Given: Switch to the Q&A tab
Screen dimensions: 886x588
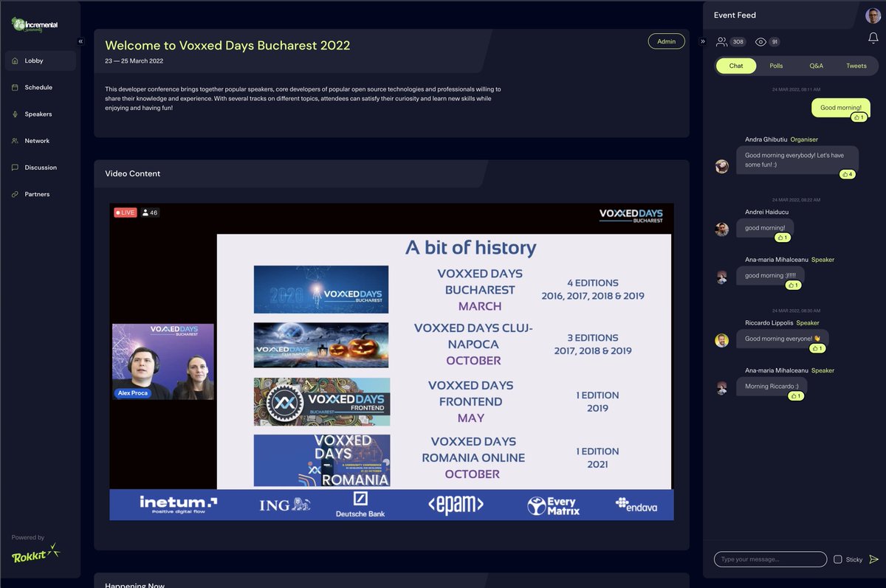Looking at the screenshot, I should [816, 66].
